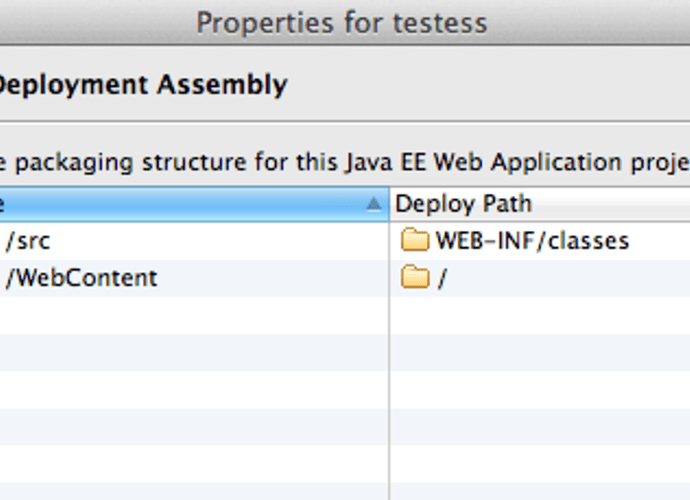Click the "/" deploy path text of WebContent row
This screenshot has width=690, height=500.
click(442, 278)
